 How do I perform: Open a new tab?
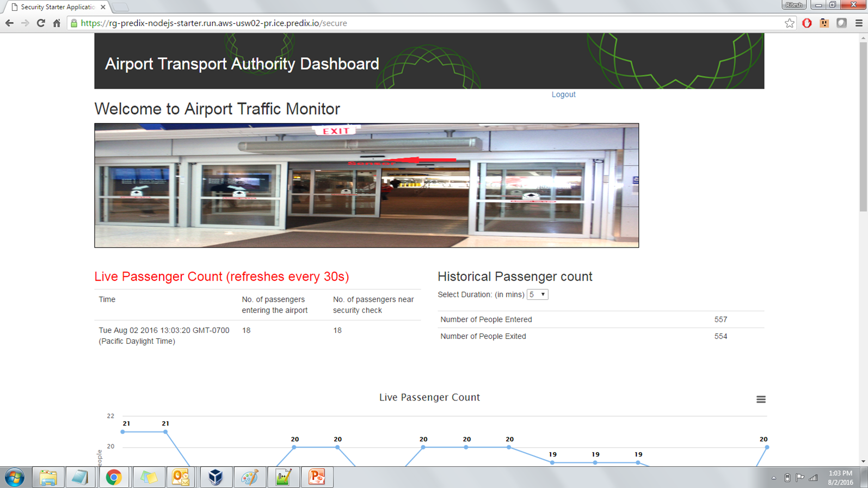[121, 7]
